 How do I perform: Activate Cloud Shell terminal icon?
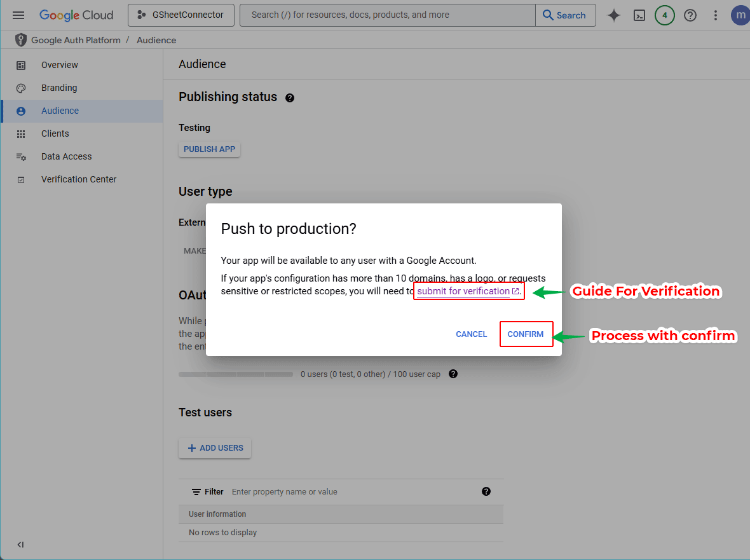coord(639,15)
